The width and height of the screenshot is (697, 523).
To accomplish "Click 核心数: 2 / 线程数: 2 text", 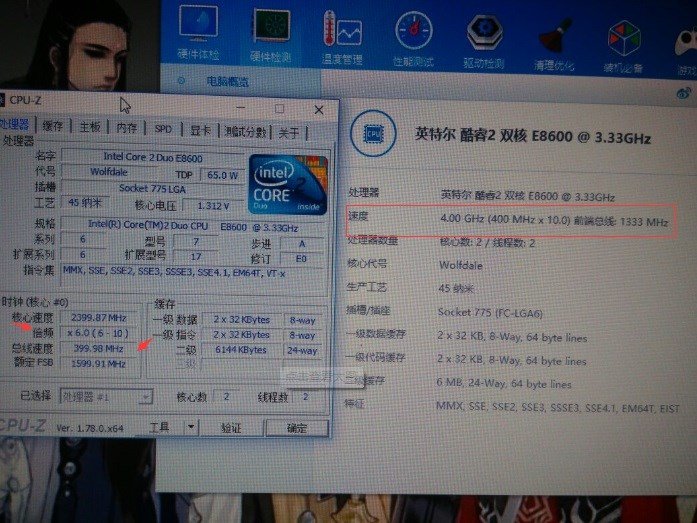I will 487,243.
